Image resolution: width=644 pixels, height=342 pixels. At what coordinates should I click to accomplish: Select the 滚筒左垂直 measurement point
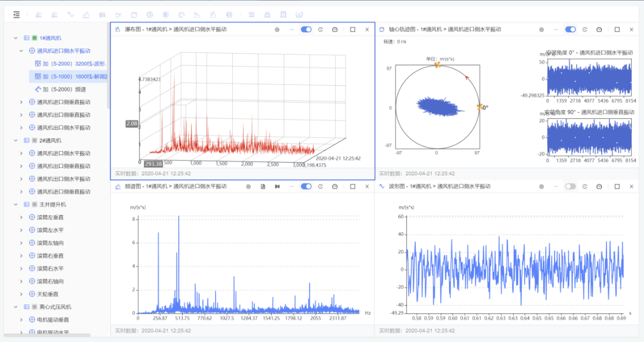[x=50, y=217]
